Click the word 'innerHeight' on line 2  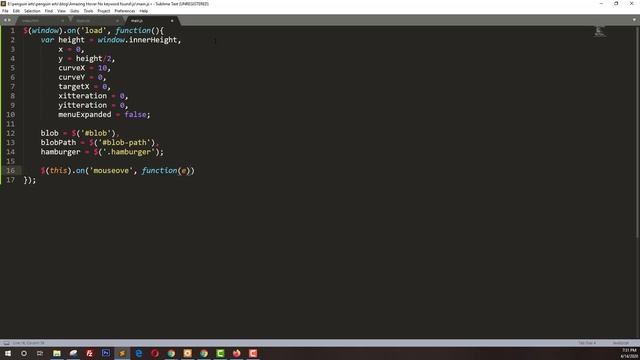coord(153,40)
